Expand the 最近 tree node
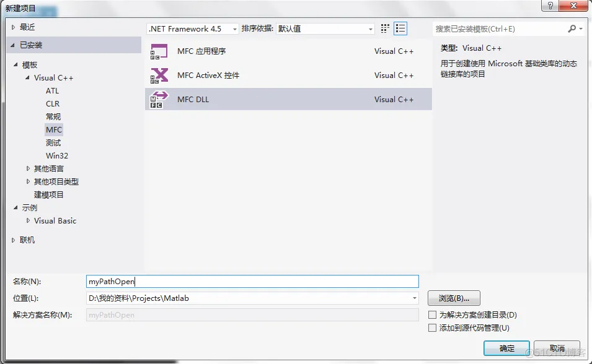This screenshot has width=592, height=364. click(13, 27)
